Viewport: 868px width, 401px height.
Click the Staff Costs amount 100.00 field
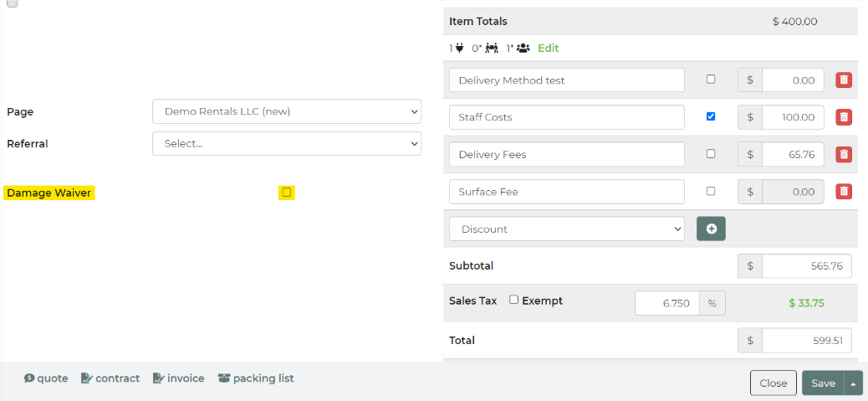tap(793, 117)
